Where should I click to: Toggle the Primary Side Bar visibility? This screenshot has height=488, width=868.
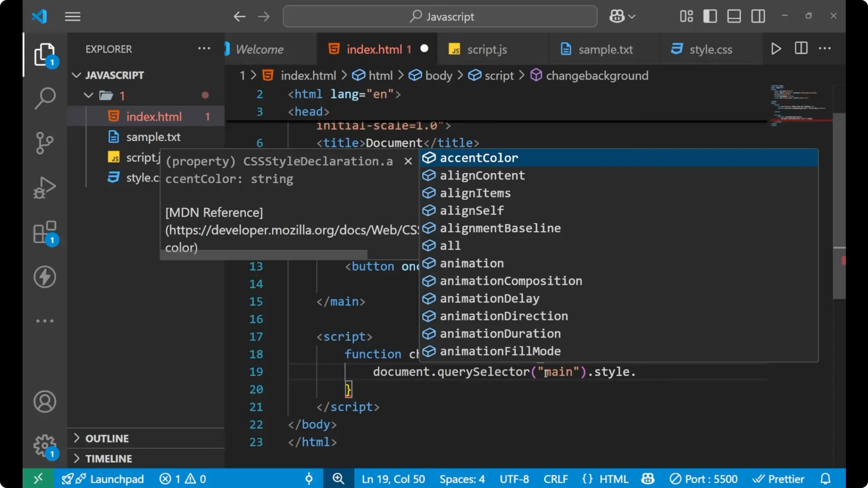tap(710, 16)
